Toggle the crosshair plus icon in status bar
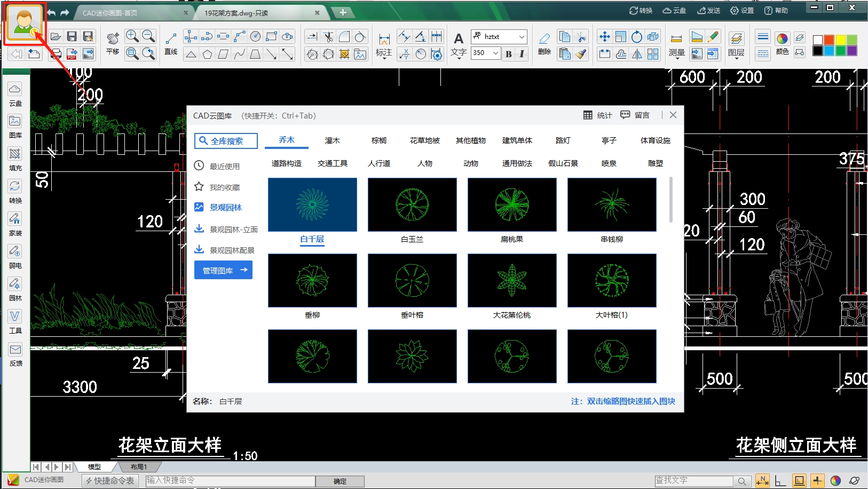 point(817,481)
